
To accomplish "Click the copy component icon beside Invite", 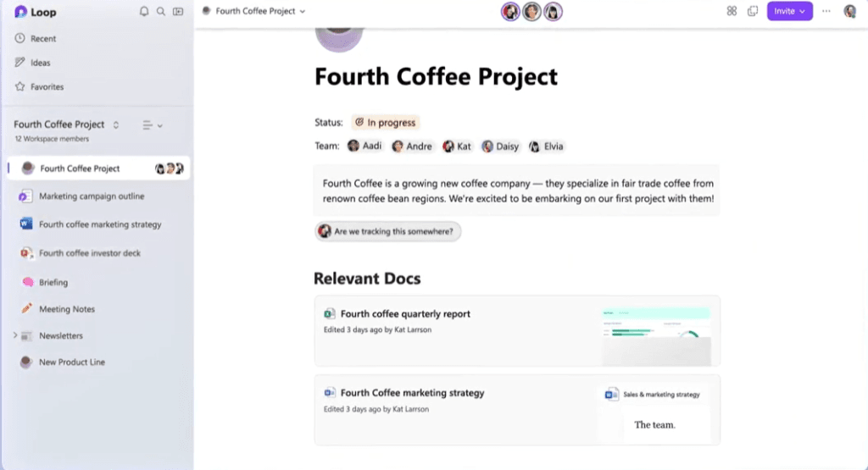I will [752, 11].
